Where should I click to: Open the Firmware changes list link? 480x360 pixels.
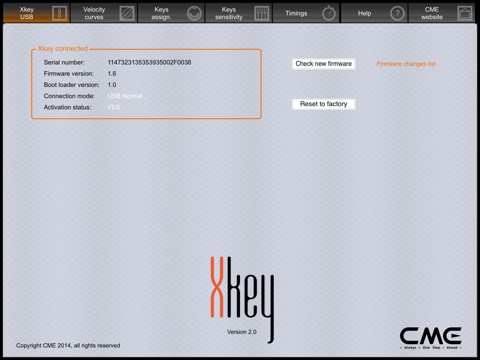click(406, 64)
